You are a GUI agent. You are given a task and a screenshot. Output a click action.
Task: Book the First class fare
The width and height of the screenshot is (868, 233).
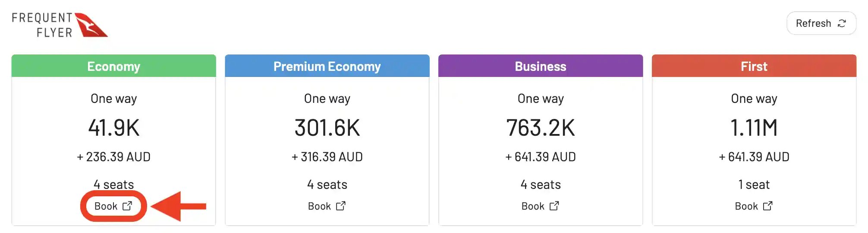point(754,206)
